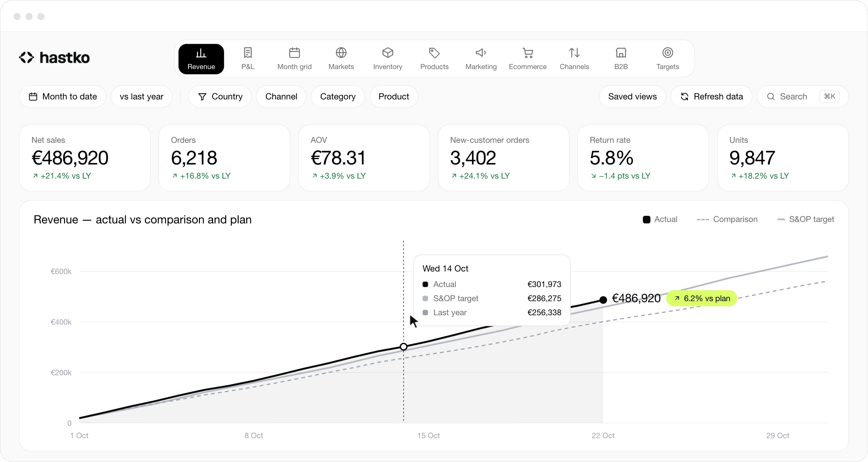
Task: Focus the Search field
Action: [803, 97]
